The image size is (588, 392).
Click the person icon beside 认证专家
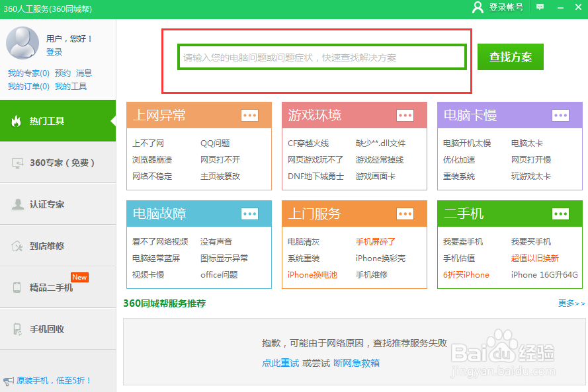[x=17, y=204]
